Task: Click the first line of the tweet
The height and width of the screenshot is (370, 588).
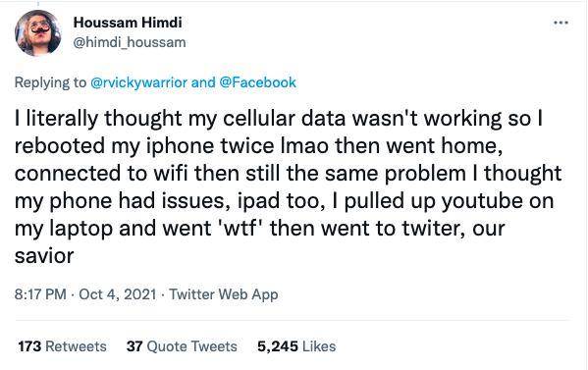Action: pyautogui.click(x=279, y=119)
